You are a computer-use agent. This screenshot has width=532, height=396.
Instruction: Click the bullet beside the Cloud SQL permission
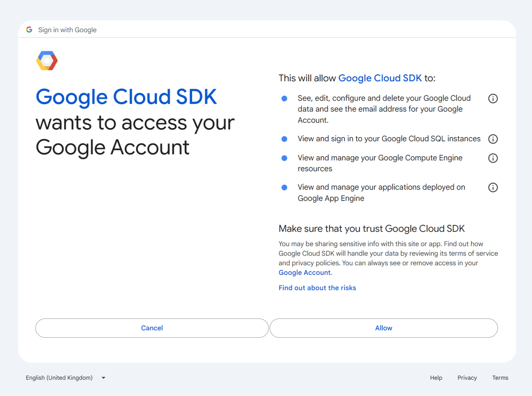point(284,139)
